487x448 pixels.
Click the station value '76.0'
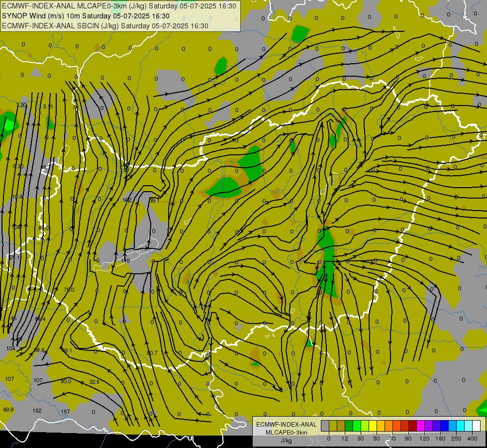69,290
